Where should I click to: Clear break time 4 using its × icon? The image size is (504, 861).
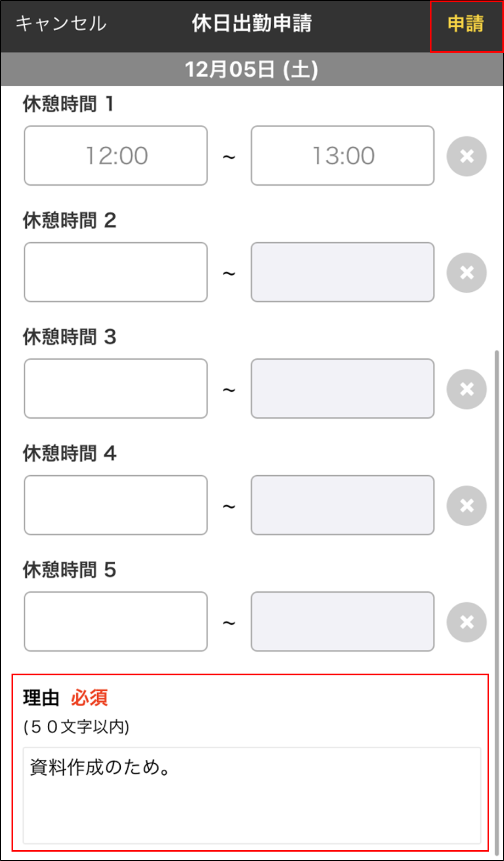(466, 505)
